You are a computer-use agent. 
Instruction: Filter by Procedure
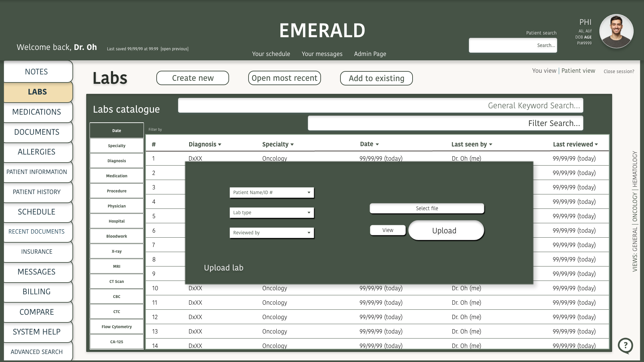pyautogui.click(x=117, y=191)
